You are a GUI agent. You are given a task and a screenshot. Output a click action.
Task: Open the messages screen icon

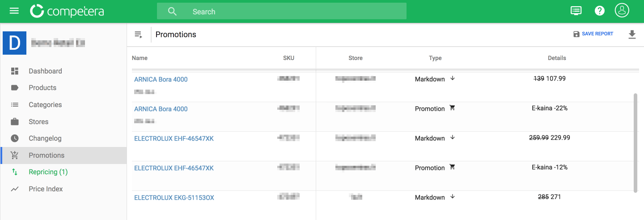coord(576,11)
